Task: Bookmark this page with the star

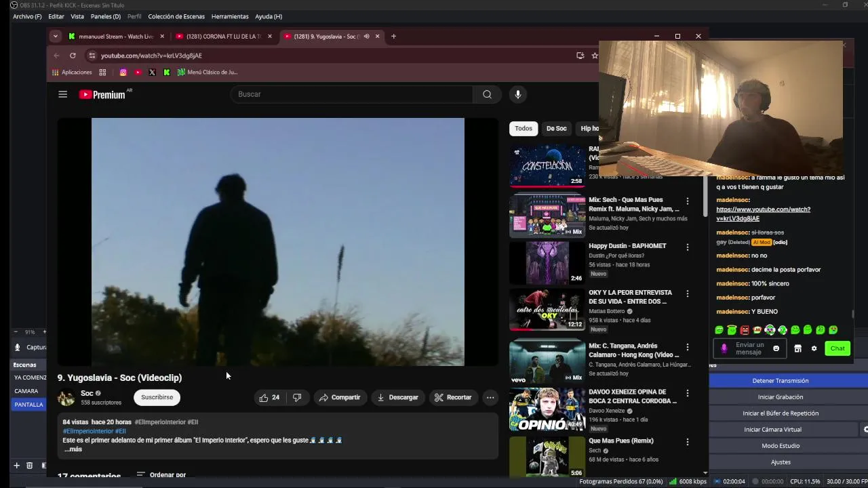Action: tap(595, 56)
